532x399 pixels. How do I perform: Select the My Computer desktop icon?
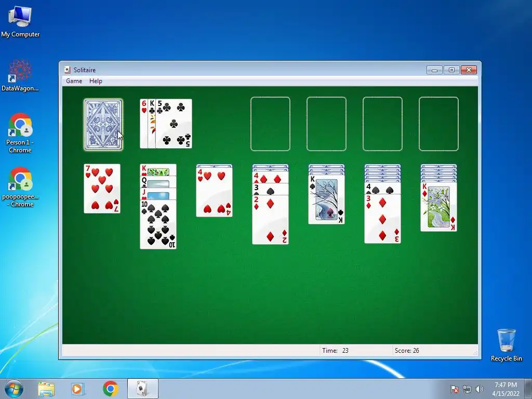click(x=20, y=22)
